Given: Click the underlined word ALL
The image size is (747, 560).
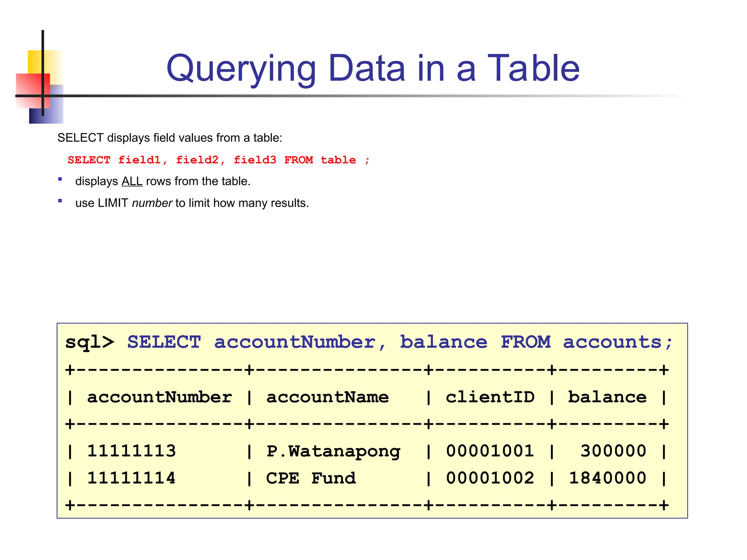Looking at the screenshot, I should 132,181.
